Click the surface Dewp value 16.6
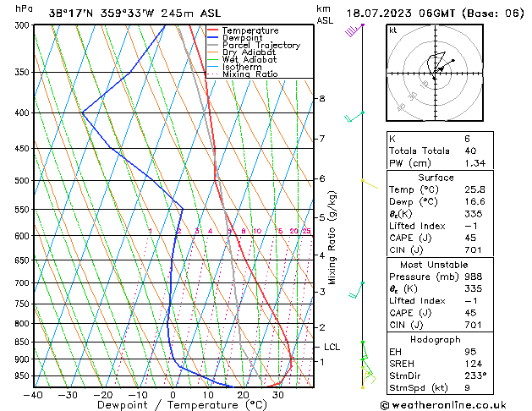The width and height of the screenshot is (532, 411). [x=474, y=202]
